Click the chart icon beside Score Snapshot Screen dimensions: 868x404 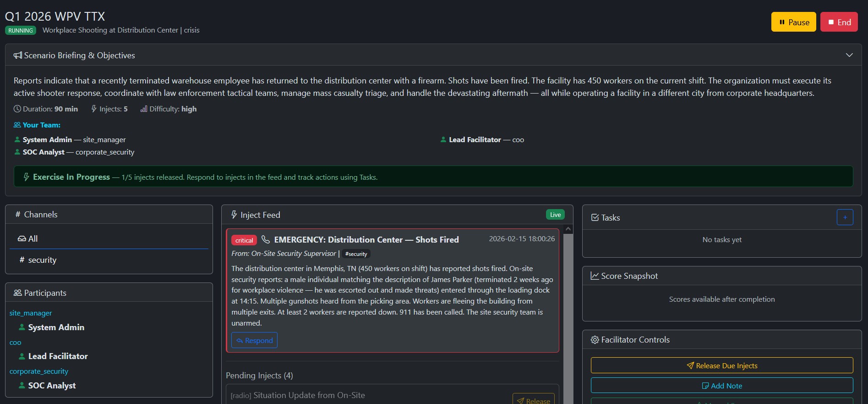[595, 276]
